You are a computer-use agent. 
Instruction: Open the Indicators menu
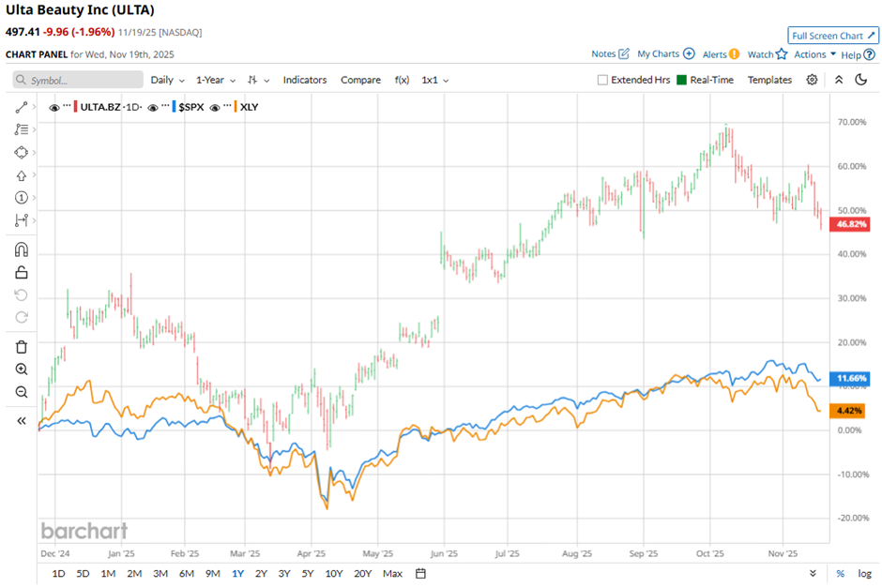tap(305, 81)
